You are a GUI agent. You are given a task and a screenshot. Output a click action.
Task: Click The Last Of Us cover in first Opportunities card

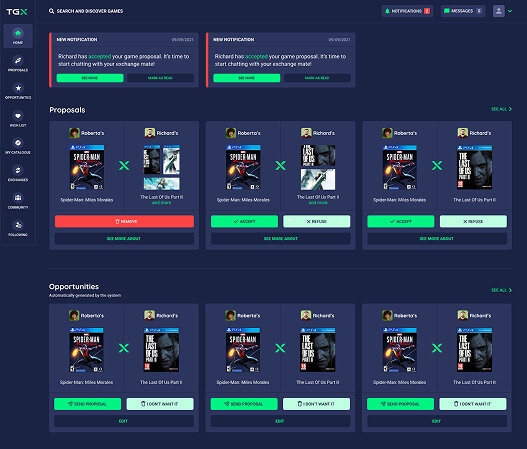(161, 350)
